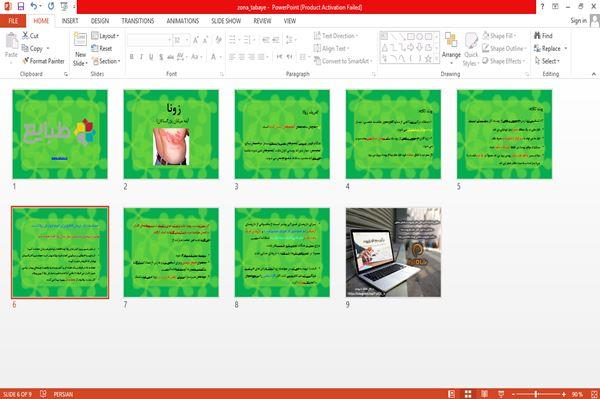Toggle Center paragraph alignment
The height and width of the screenshot is (399, 600).
click(x=242, y=57)
